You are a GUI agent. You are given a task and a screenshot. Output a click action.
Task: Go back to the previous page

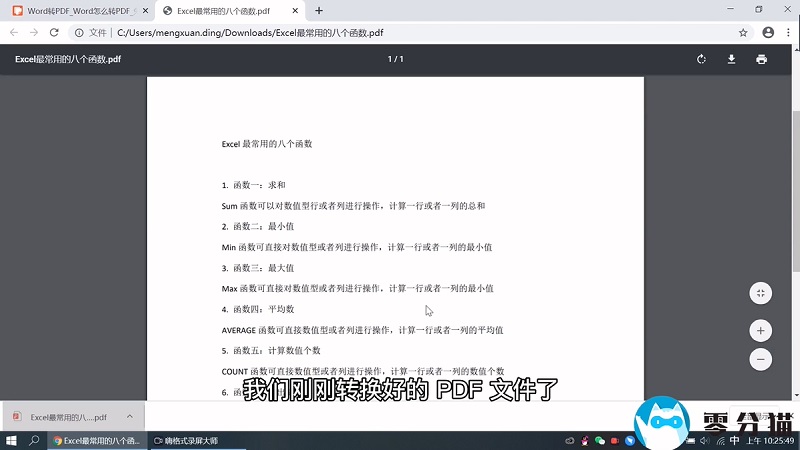click(13, 32)
